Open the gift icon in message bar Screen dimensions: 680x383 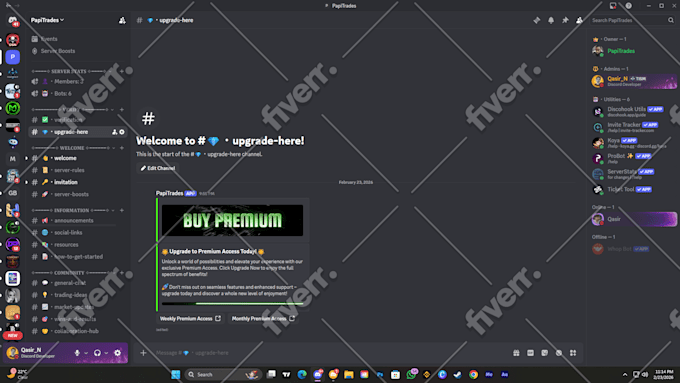pyautogui.click(x=516, y=353)
